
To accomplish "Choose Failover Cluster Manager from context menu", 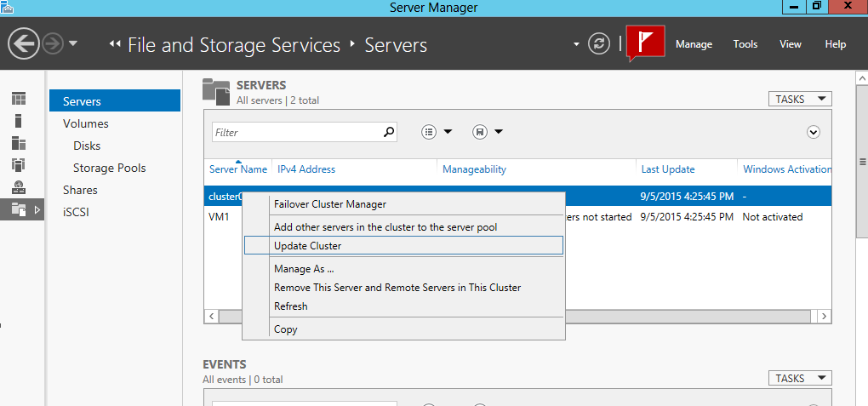I will [x=403, y=203].
